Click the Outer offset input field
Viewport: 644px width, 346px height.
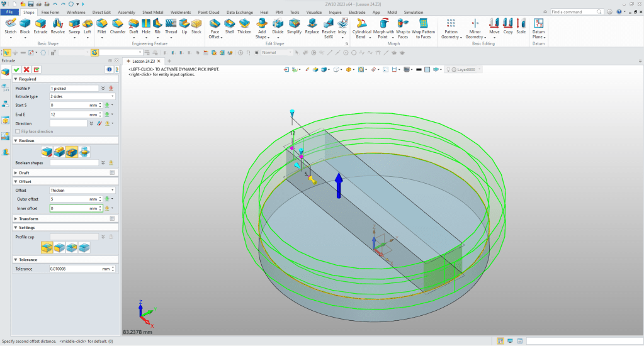tap(69, 199)
